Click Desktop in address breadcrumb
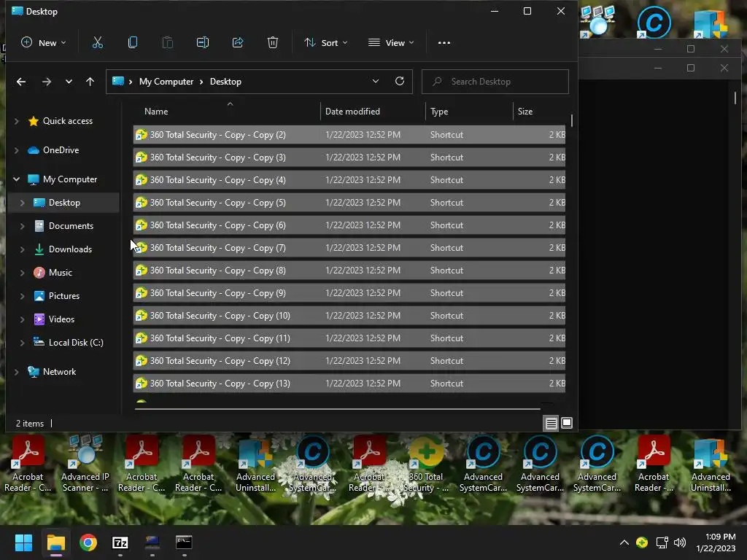The width and height of the screenshot is (747, 560). (226, 82)
